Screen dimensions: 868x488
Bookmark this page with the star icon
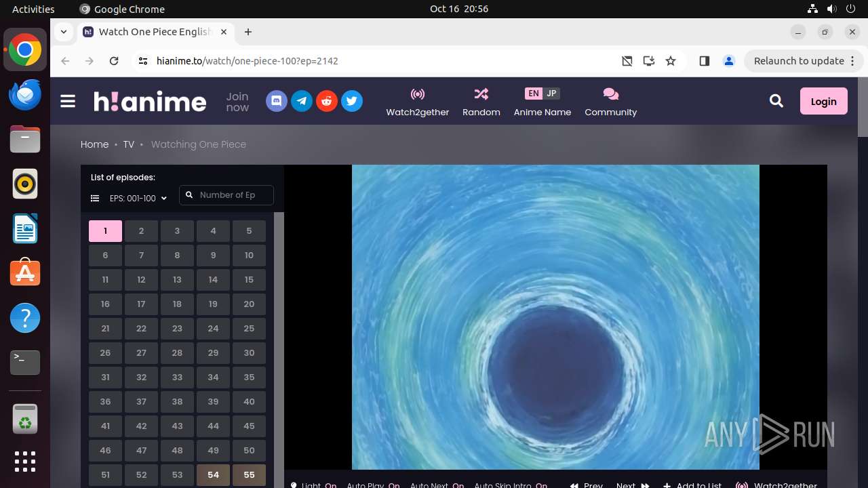[671, 61]
